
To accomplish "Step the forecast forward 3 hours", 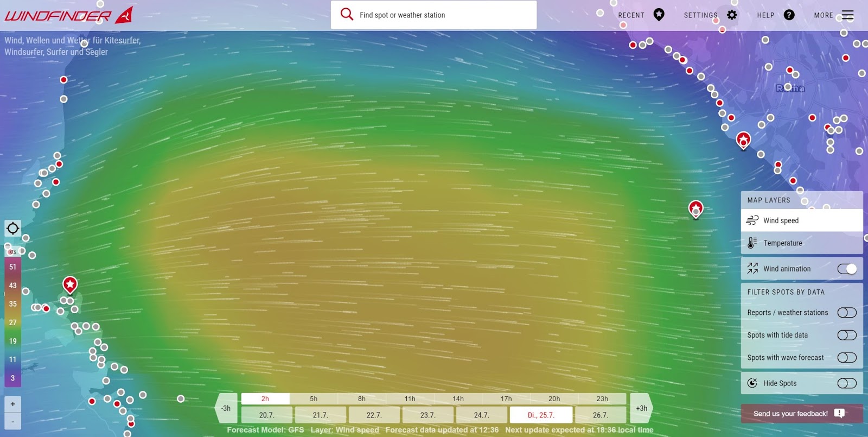I will [x=641, y=408].
